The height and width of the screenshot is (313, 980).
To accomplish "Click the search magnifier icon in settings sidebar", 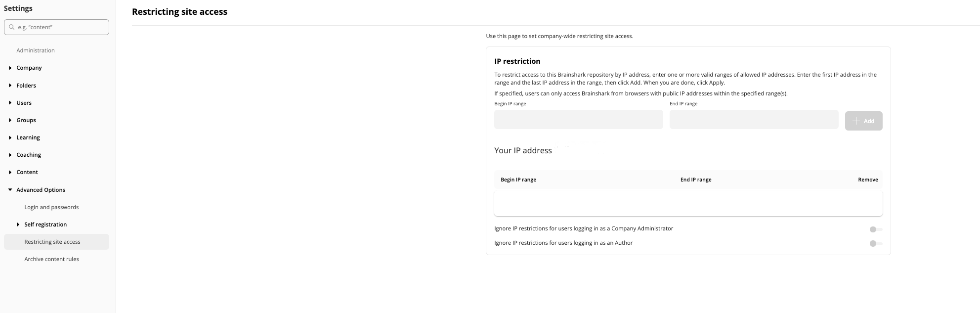I will coord(12,27).
